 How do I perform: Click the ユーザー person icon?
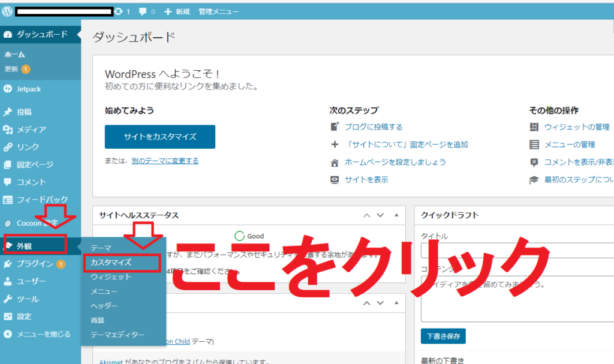7,281
